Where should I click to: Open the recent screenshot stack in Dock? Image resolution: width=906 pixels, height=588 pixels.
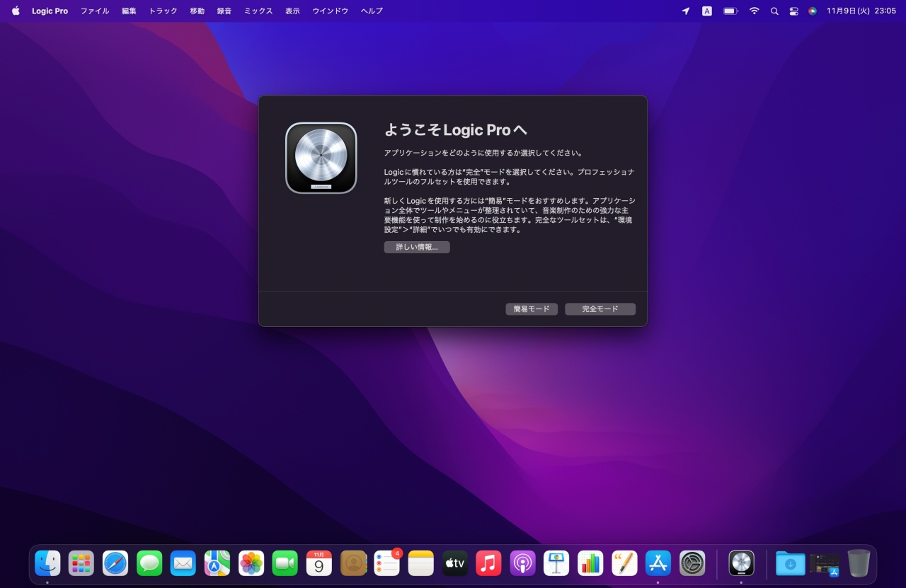(x=825, y=564)
